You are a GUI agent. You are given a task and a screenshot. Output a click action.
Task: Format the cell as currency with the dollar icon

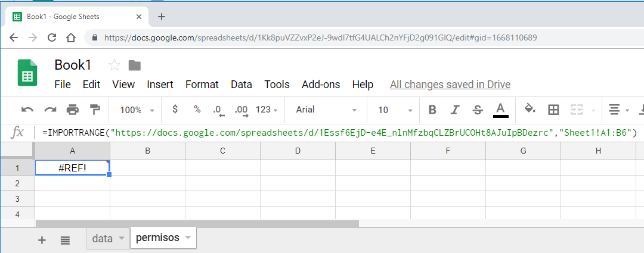coord(175,110)
